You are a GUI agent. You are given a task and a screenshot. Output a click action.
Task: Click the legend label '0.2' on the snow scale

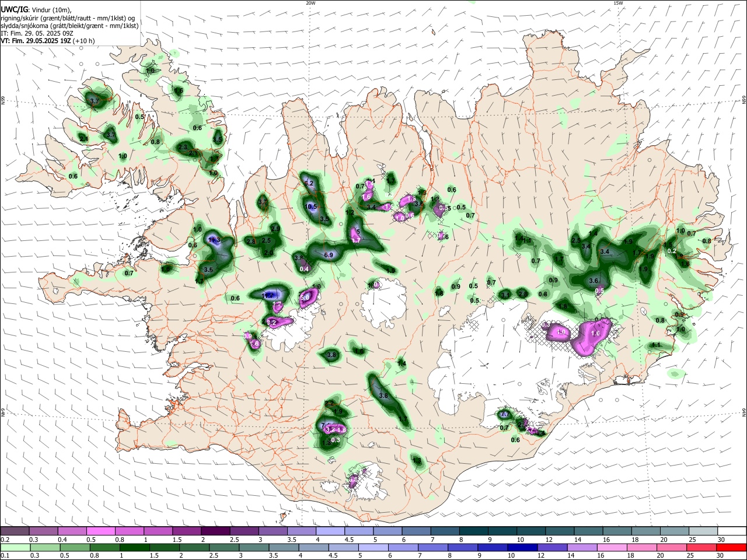coord(5,540)
